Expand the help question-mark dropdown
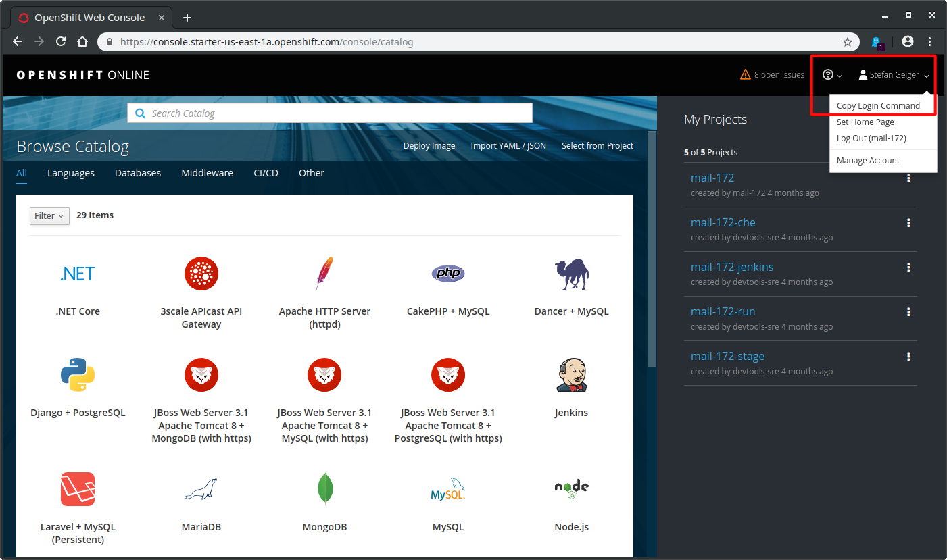947x560 pixels. pyautogui.click(x=832, y=75)
